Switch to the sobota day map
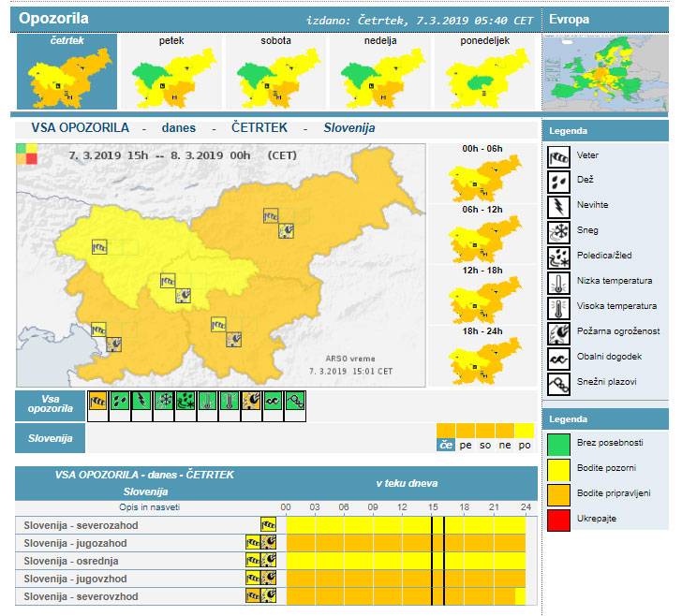The height and width of the screenshot is (616, 682). tap(274, 72)
